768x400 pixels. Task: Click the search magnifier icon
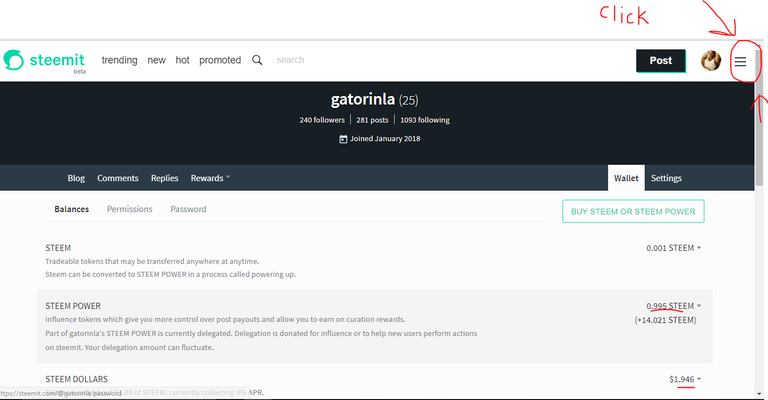(257, 60)
